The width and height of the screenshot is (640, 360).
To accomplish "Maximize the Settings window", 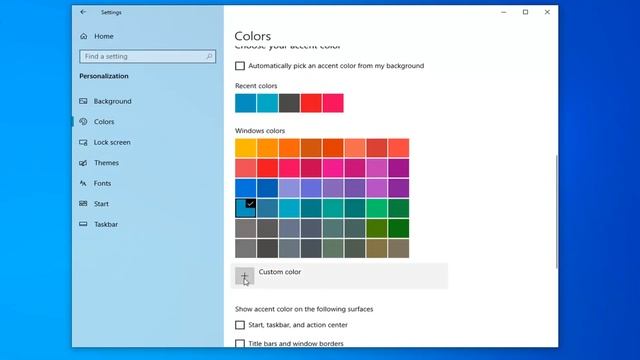I will pyautogui.click(x=525, y=12).
